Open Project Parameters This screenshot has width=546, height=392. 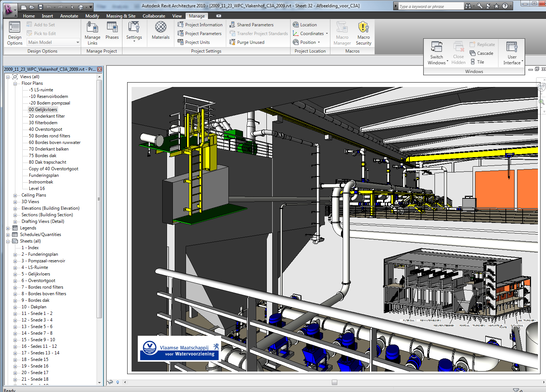pos(200,34)
